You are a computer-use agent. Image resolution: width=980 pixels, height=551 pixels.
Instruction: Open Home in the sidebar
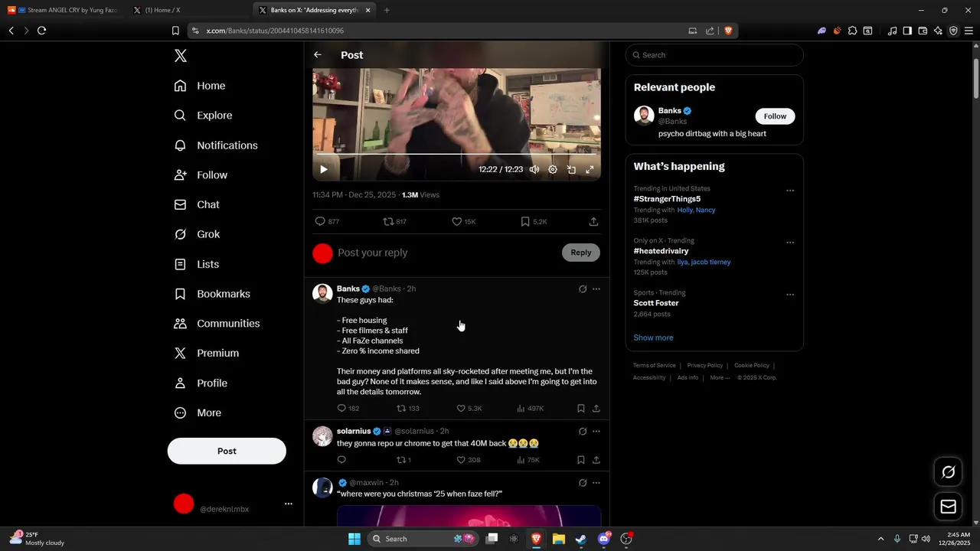pyautogui.click(x=200, y=86)
